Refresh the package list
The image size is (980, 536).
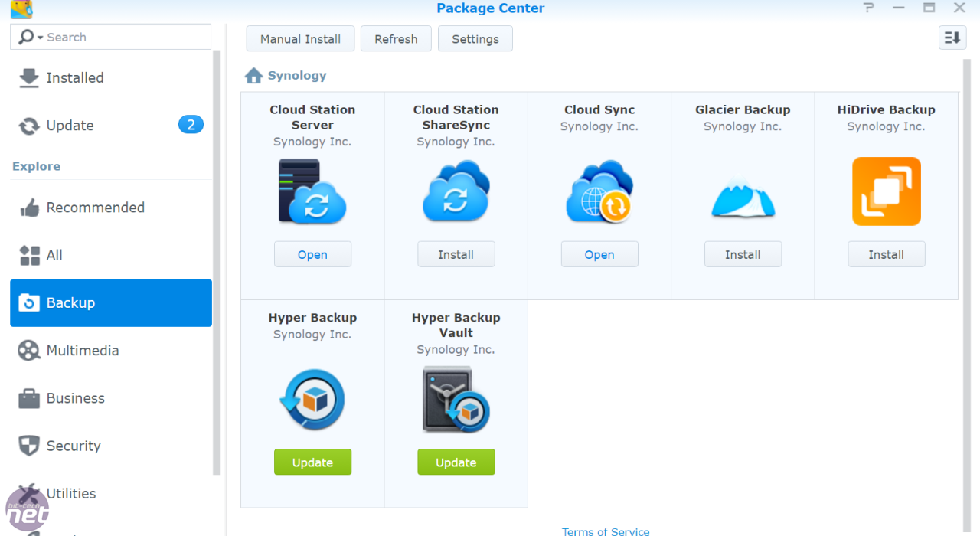point(396,39)
